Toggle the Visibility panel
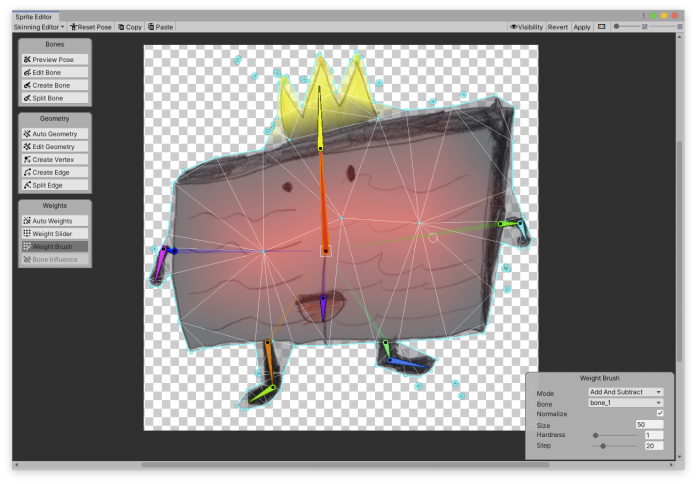The height and width of the screenshot is (484, 696). (x=527, y=27)
